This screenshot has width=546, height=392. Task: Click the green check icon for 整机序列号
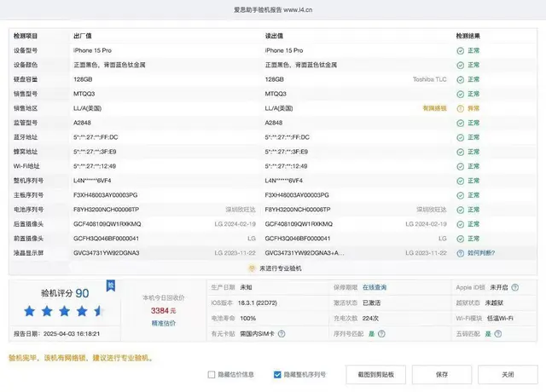(461, 181)
